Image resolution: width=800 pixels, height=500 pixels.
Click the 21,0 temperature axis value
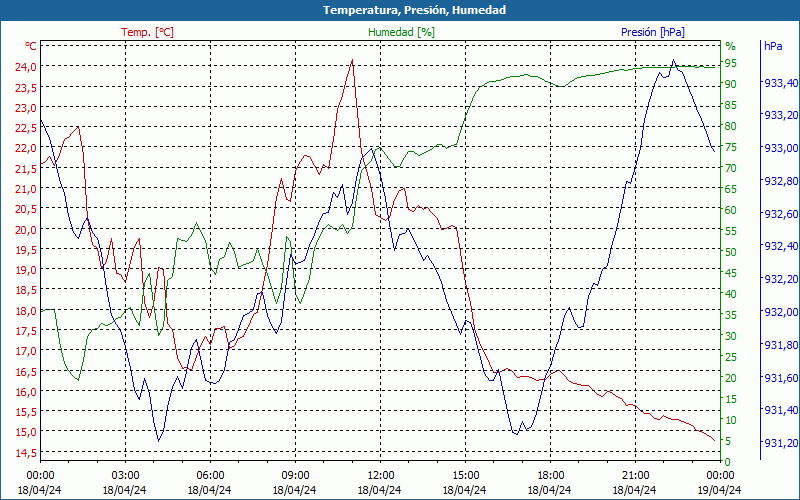pos(24,189)
